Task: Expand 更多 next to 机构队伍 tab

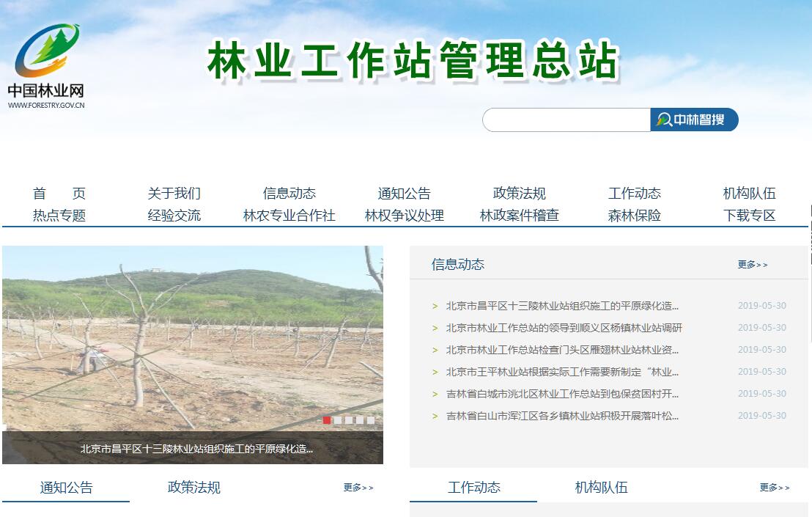Action: (x=774, y=488)
